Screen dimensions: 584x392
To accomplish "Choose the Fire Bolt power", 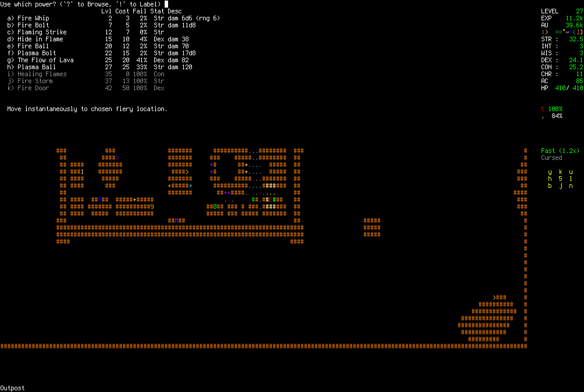I will (x=101, y=26).
